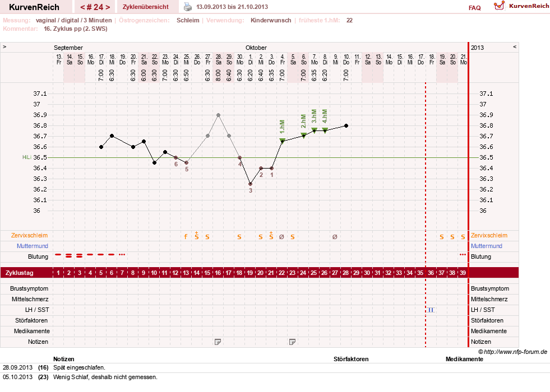Click the note 'Spät eingeschlafen.'

click(x=79, y=367)
